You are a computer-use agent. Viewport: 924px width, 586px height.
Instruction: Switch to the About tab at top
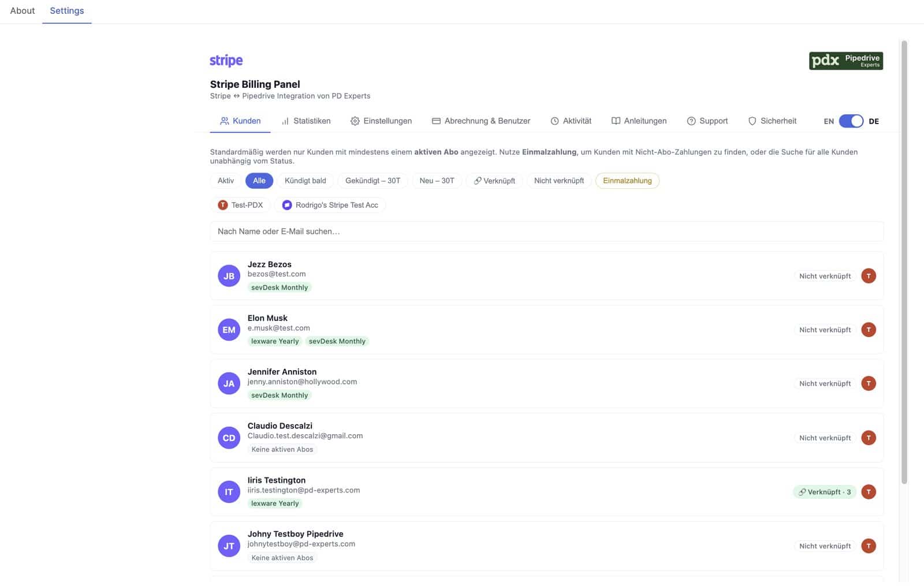pos(23,10)
